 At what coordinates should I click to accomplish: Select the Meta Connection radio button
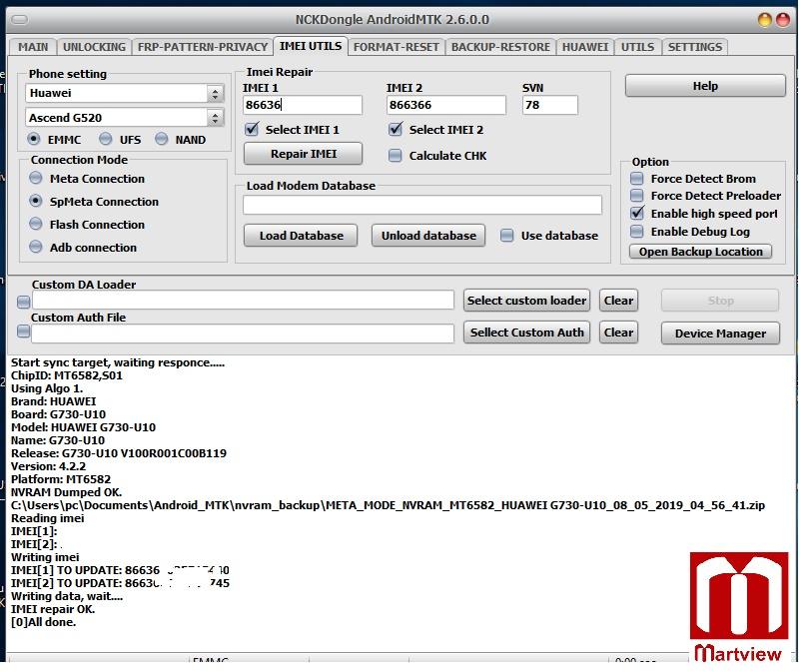coord(36,179)
